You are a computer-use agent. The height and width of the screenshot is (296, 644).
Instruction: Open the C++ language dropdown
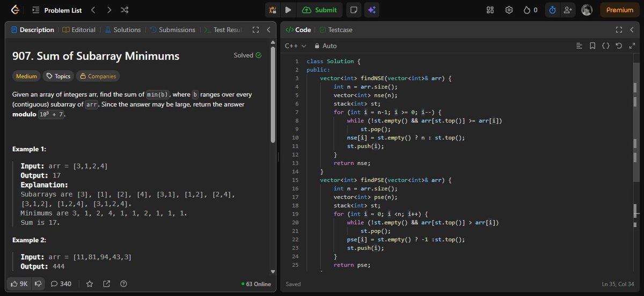click(295, 46)
